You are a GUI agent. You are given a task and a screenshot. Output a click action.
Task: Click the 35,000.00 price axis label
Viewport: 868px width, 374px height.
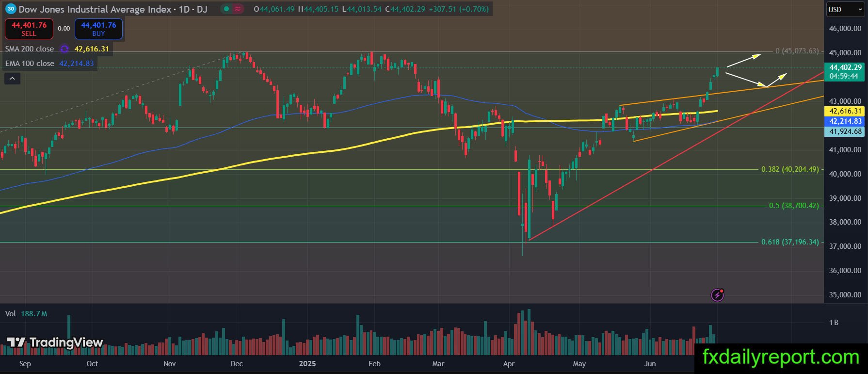[x=845, y=295]
